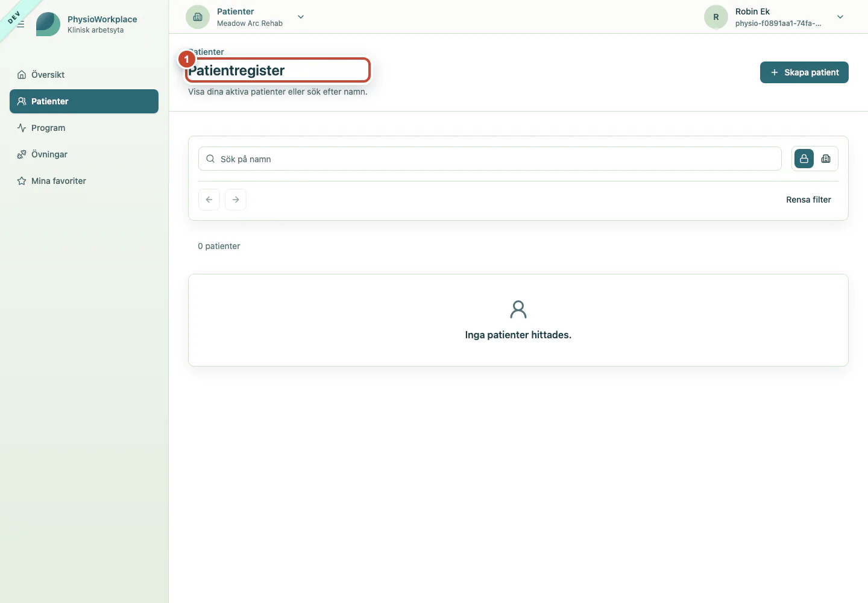Click the 'Inga patienter hittades.' message
Viewport: 868px width, 603px height.
pyautogui.click(x=518, y=335)
